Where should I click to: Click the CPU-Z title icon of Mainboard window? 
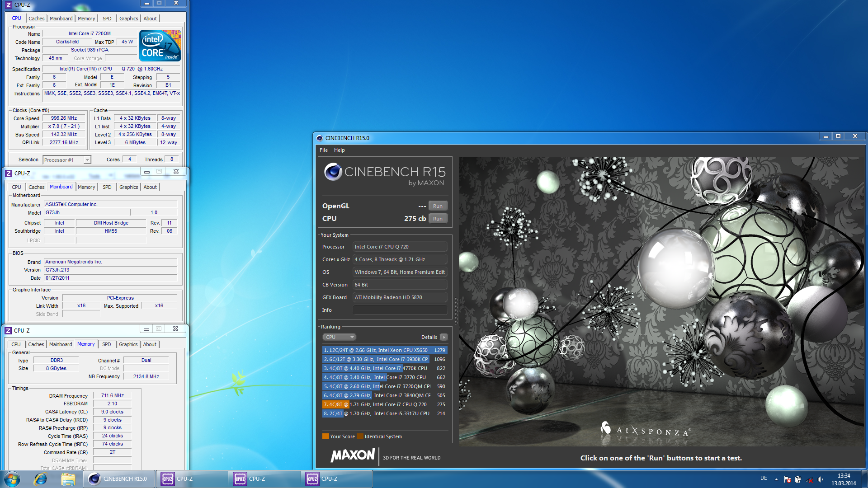[x=9, y=173]
